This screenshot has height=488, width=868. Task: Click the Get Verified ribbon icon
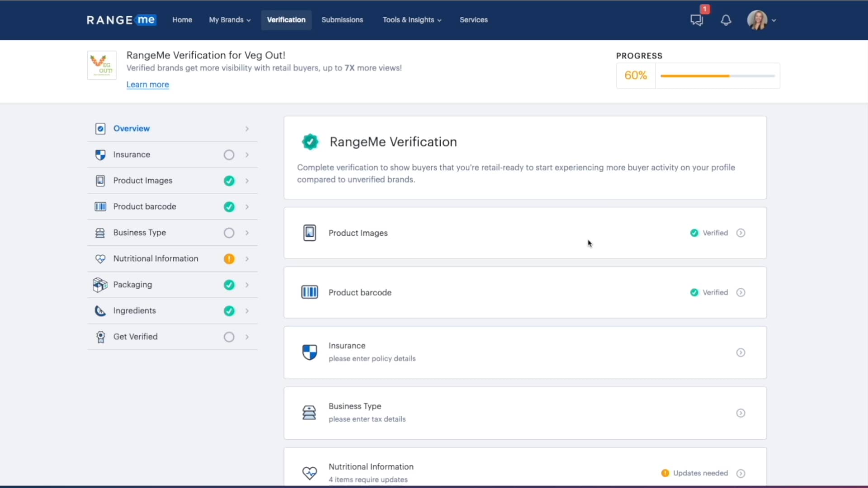pyautogui.click(x=100, y=337)
